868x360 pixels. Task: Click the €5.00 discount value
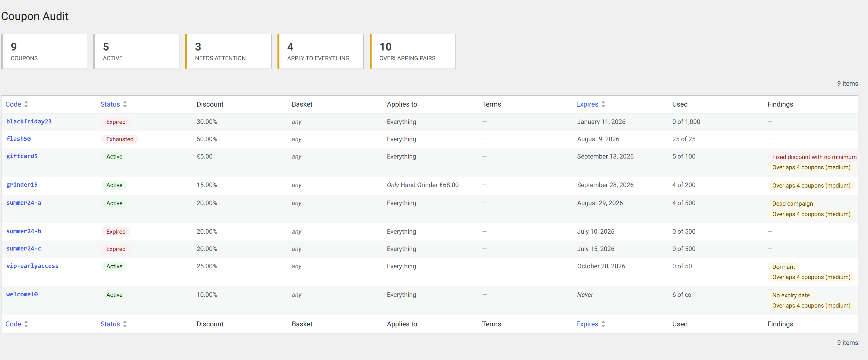click(x=205, y=156)
